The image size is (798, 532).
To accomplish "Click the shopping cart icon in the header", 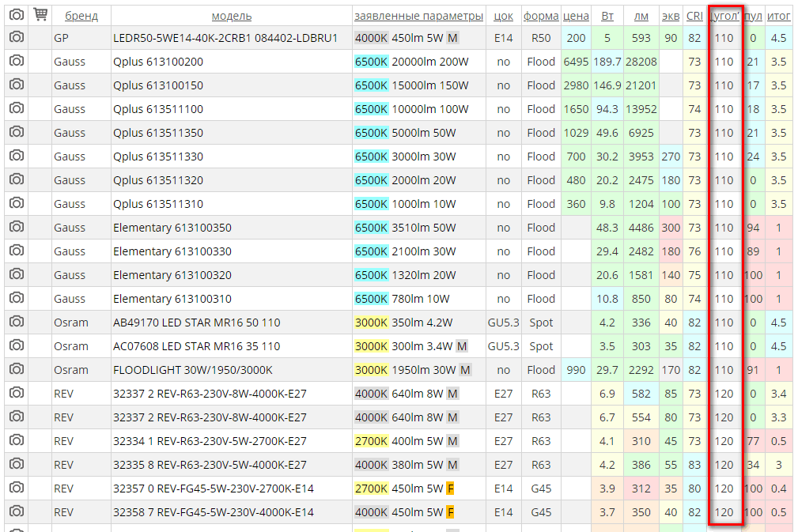I will (40, 15).
